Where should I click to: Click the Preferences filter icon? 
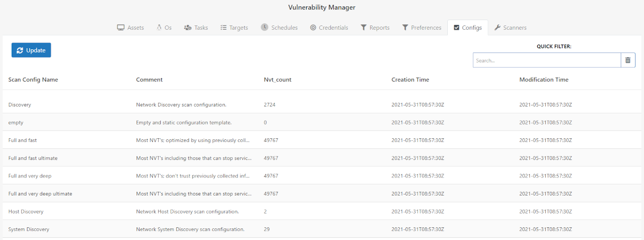click(x=405, y=28)
